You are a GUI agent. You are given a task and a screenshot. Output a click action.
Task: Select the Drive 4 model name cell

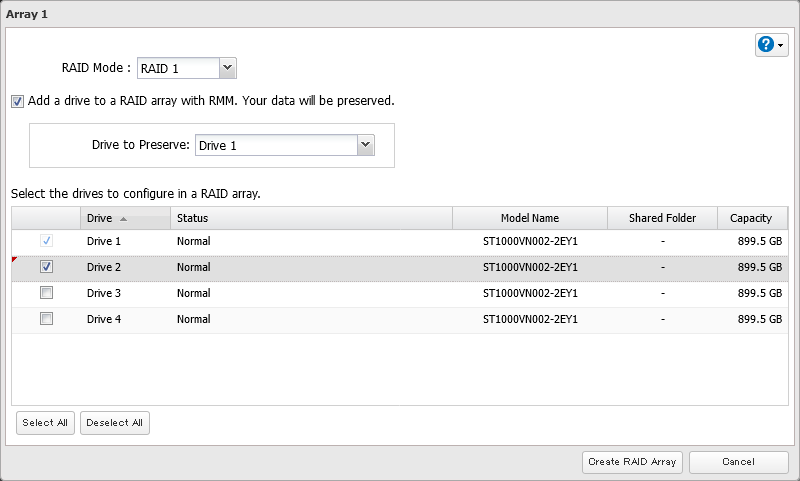529,319
